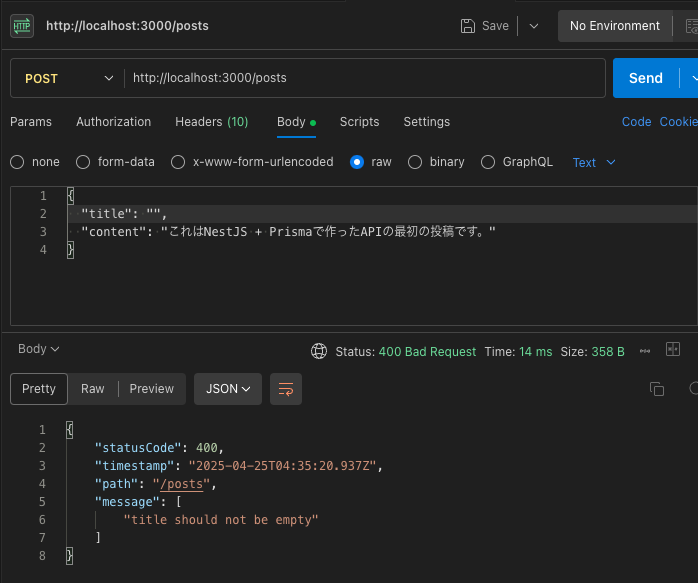The image size is (698, 583).
Task: Click the "title should not be empty" message
Action: click(x=221, y=520)
